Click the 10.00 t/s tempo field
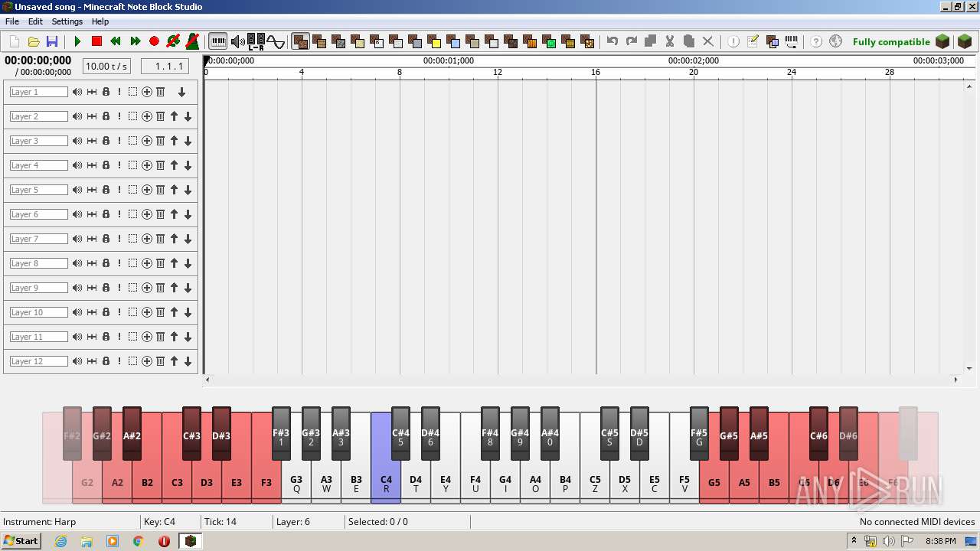The height and width of the screenshot is (551, 980). [106, 67]
